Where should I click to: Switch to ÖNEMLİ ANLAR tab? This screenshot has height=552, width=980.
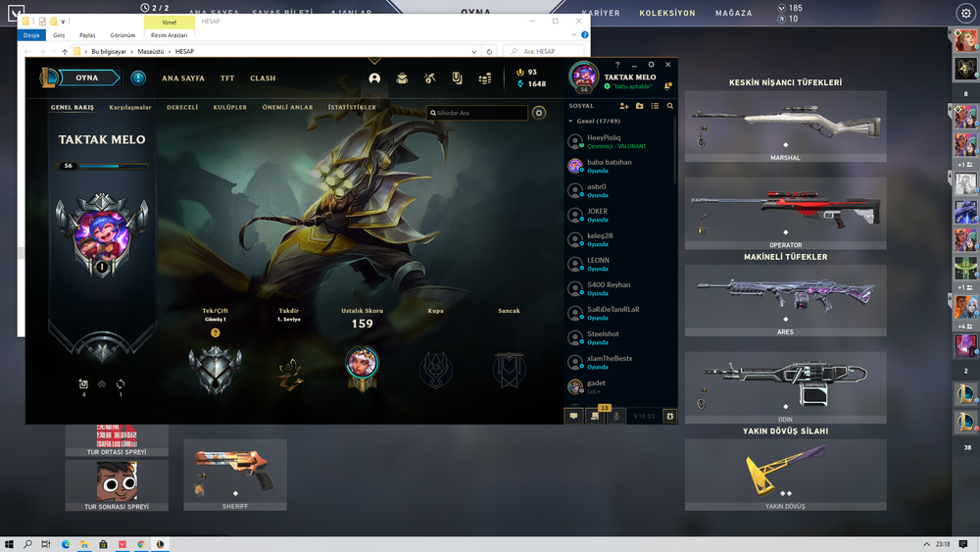287,107
